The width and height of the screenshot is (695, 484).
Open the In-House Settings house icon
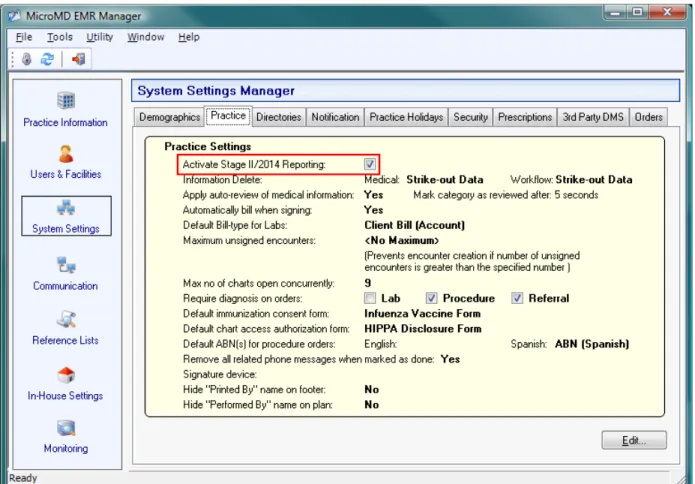[x=66, y=375]
